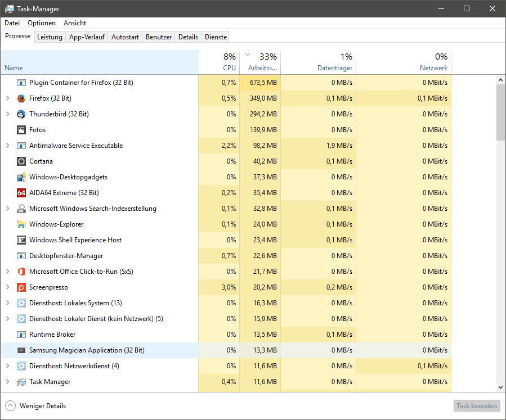
Task: Open the Datei menu
Action: click(x=12, y=23)
